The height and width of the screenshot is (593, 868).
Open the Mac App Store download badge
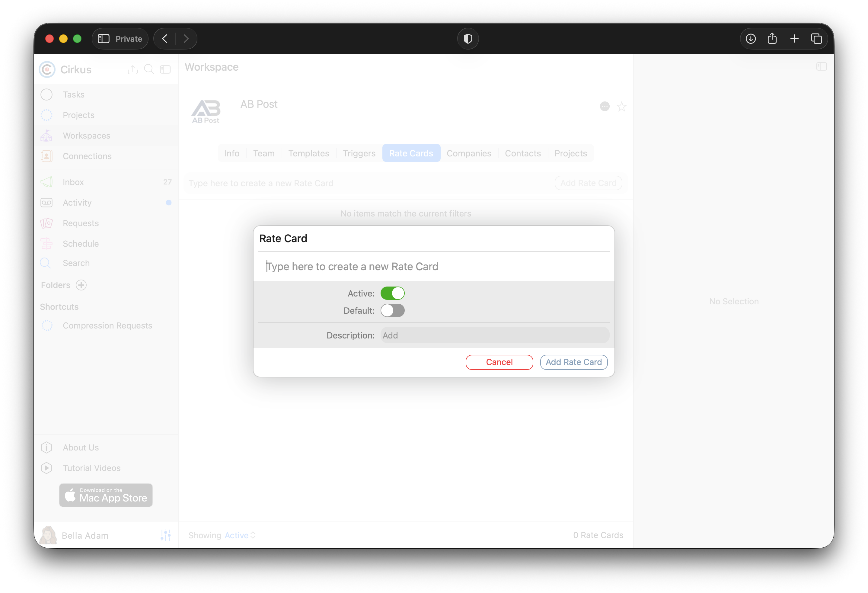pyautogui.click(x=106, y=495)
